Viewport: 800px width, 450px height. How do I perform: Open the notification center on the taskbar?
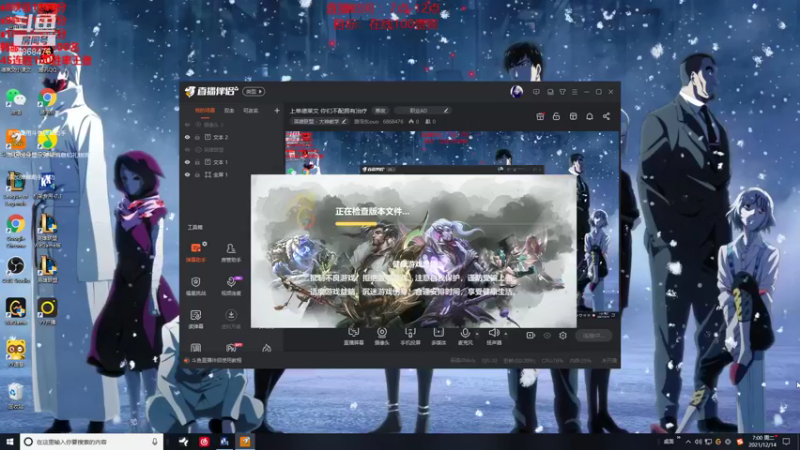tap(786, 441)
